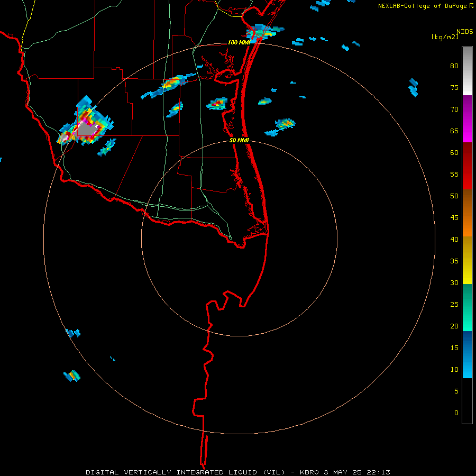Viewport: 476px width, 476px height.
Task: Click the Digital Vertically Integrated Liquid caption
Action: point(237,472)
